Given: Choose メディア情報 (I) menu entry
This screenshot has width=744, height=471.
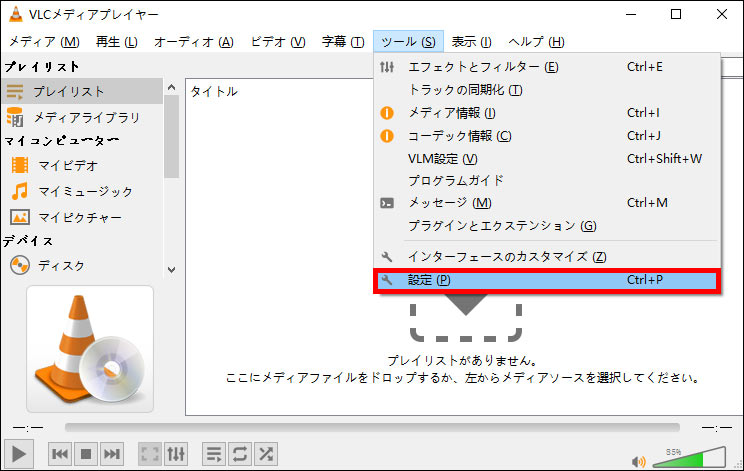Looking at the screenshot, I should (547, 113).
